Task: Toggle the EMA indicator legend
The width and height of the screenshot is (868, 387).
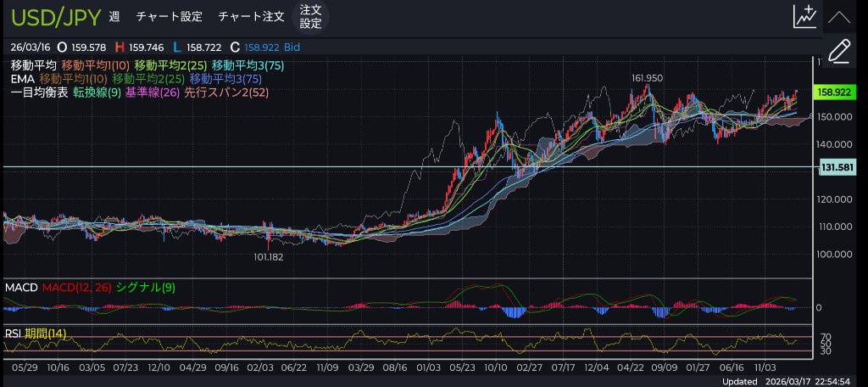Action: point(22,78)
